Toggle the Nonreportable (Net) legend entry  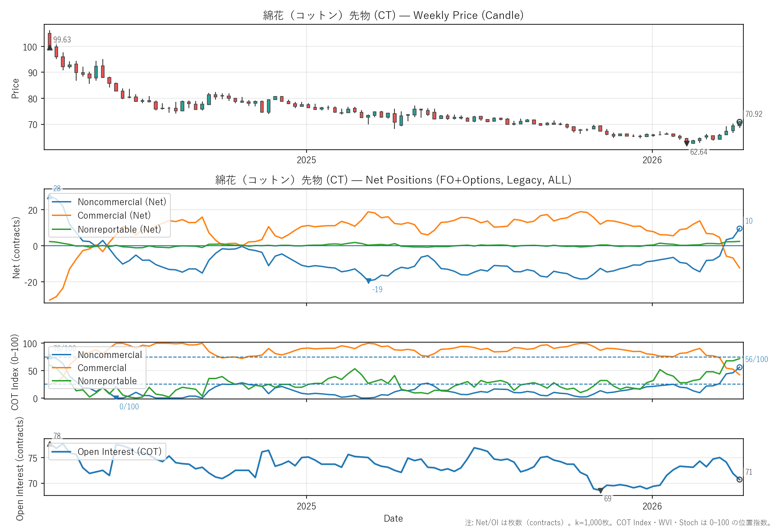[119, 229]
